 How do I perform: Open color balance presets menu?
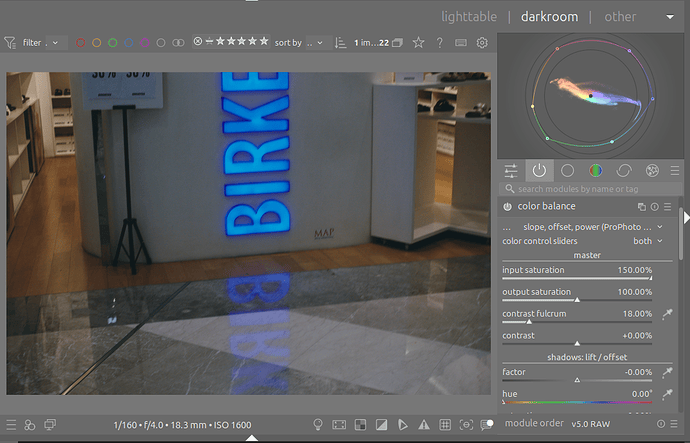tap(668, 207)
